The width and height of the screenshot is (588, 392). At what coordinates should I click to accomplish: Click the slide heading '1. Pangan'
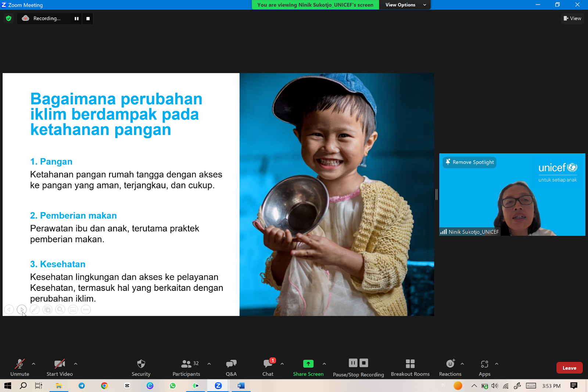pyautogui.click(x=51, y=161)
